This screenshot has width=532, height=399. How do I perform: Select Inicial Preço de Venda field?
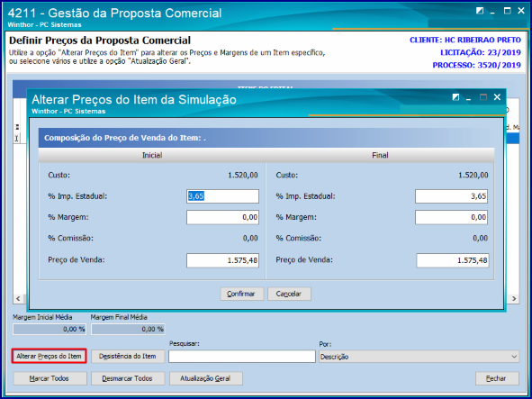[x=222, y=260]
